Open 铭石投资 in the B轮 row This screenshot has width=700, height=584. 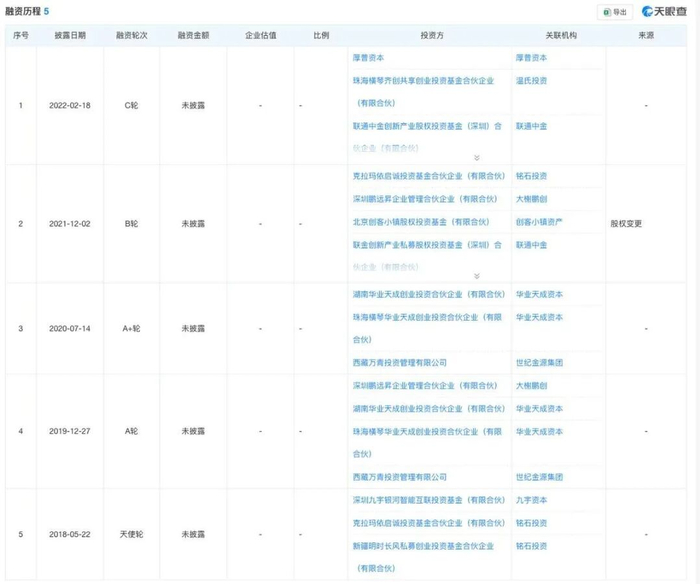(531, 176)
